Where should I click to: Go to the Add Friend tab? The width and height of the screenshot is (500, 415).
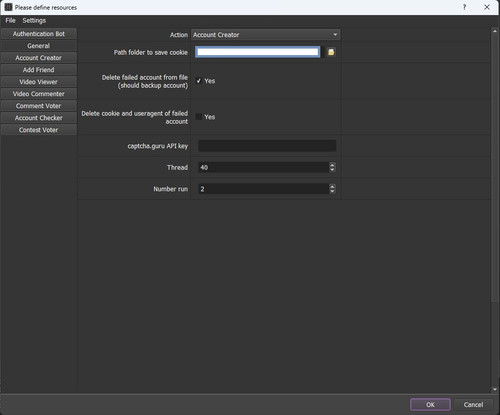[39, 70]
